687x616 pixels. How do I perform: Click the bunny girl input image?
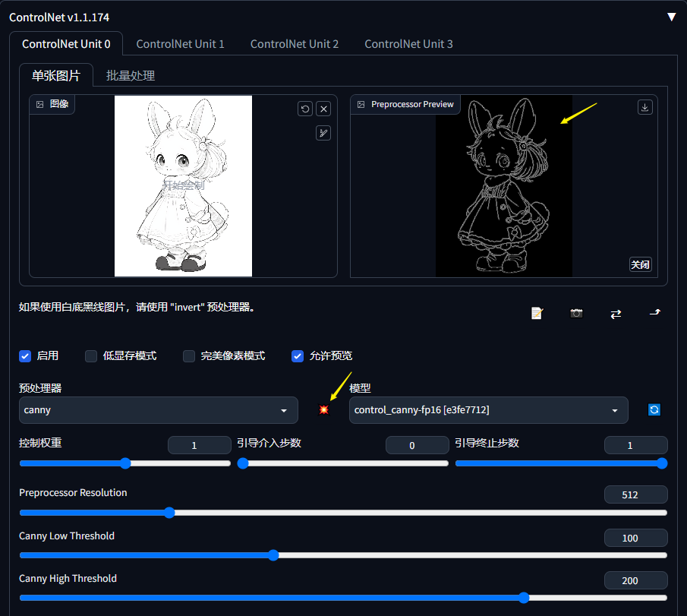[x=183, y=186]
